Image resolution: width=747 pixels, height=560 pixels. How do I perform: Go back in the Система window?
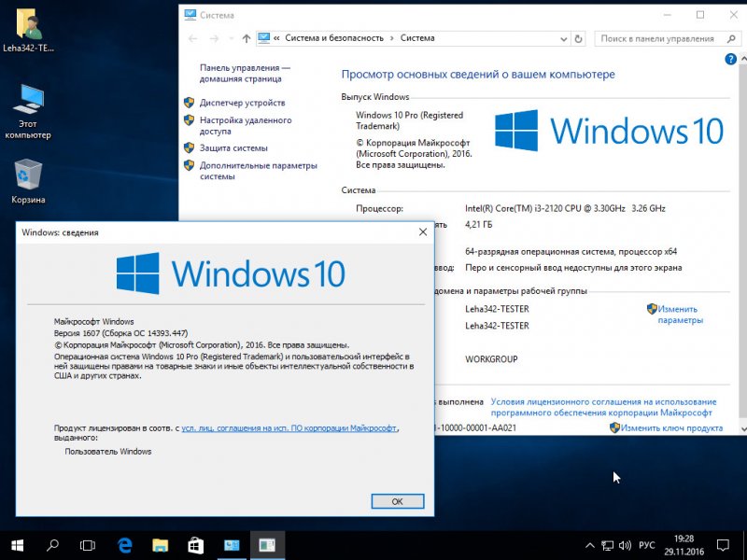click(193, 38)
